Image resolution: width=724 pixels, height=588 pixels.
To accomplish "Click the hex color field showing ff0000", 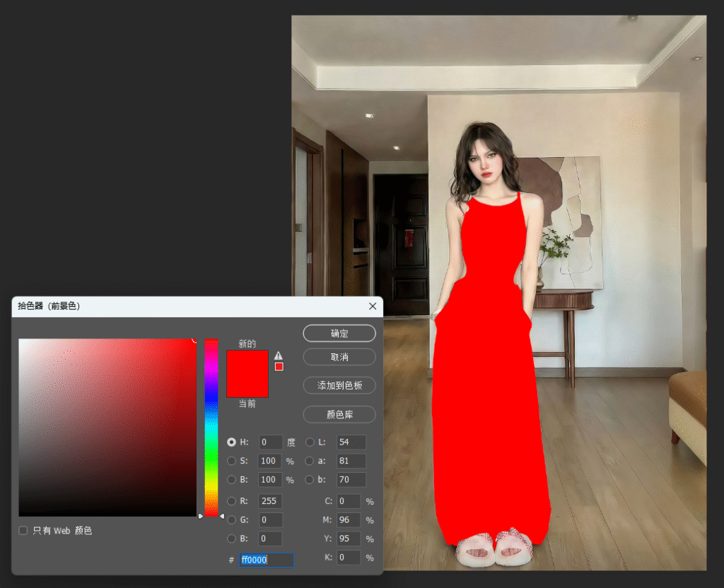I will coord(266,560).
